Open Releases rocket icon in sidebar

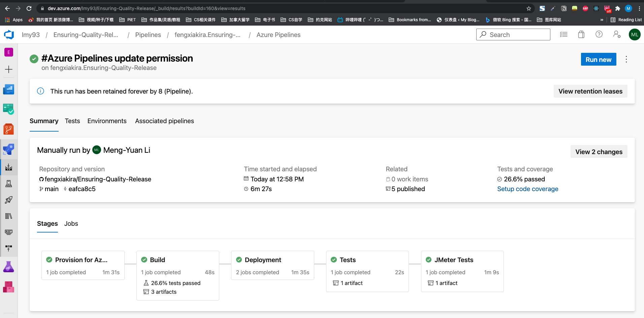tap(9, 200)
